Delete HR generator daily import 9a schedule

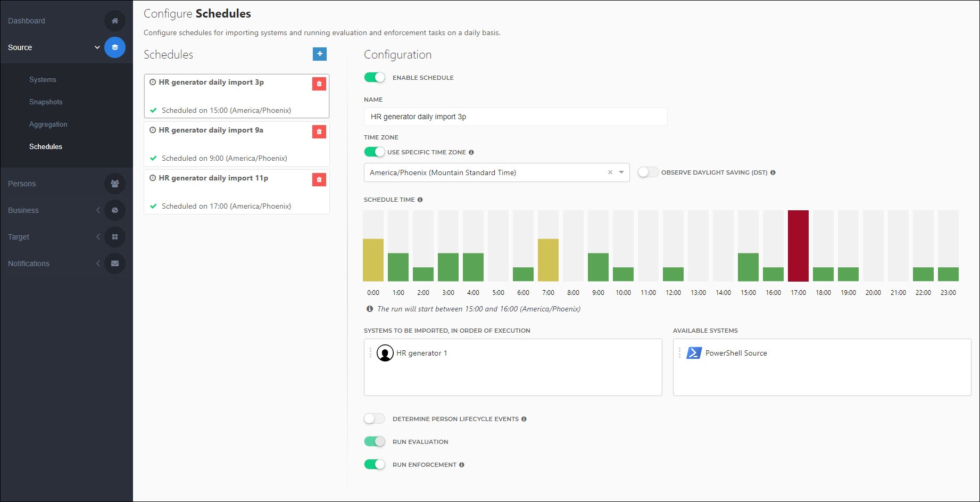pyautogui.click(x=319, y=131)
